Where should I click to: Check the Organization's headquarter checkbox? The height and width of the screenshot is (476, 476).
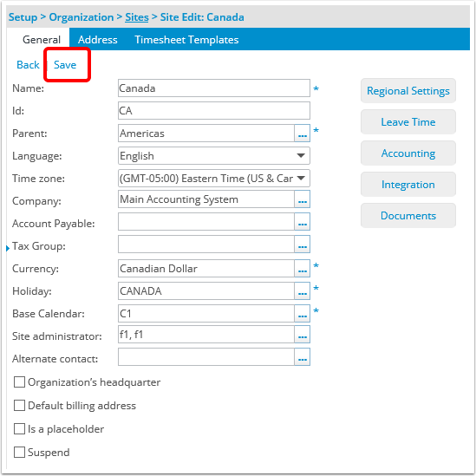click(x=19, y=381)
